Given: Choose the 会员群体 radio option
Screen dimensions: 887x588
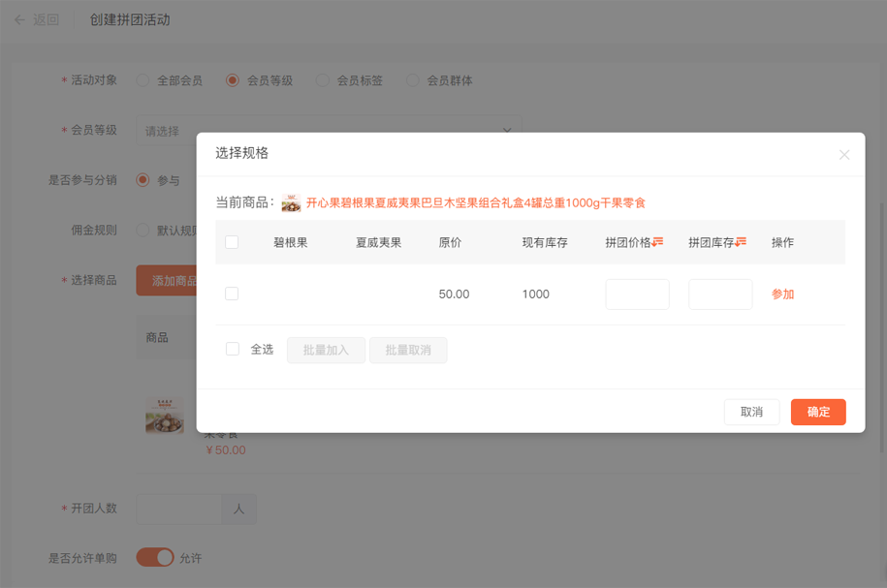Looking at the screenshot, I should (x=413, y=80).
